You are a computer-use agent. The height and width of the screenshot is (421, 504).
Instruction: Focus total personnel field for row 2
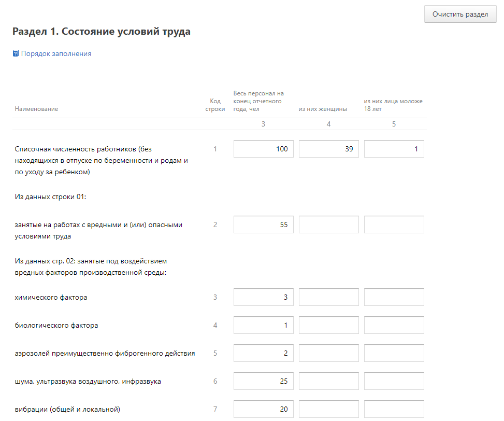[264, 224]
